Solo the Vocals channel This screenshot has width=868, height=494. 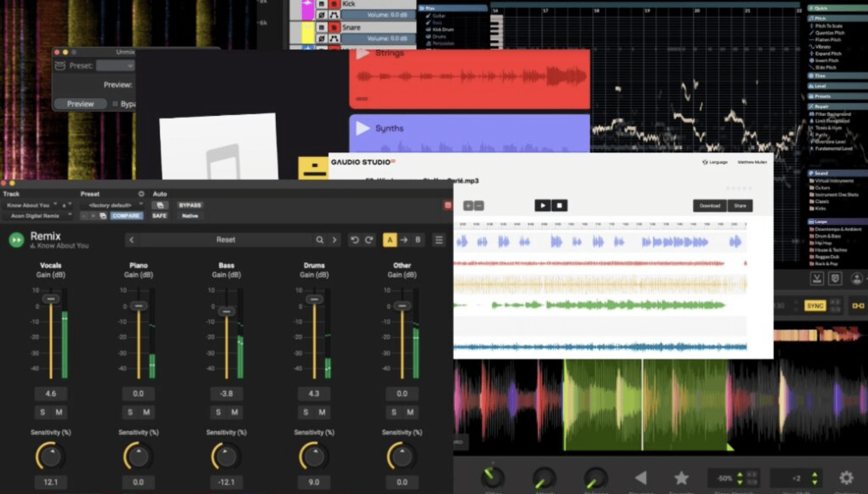tap(43, 412)
